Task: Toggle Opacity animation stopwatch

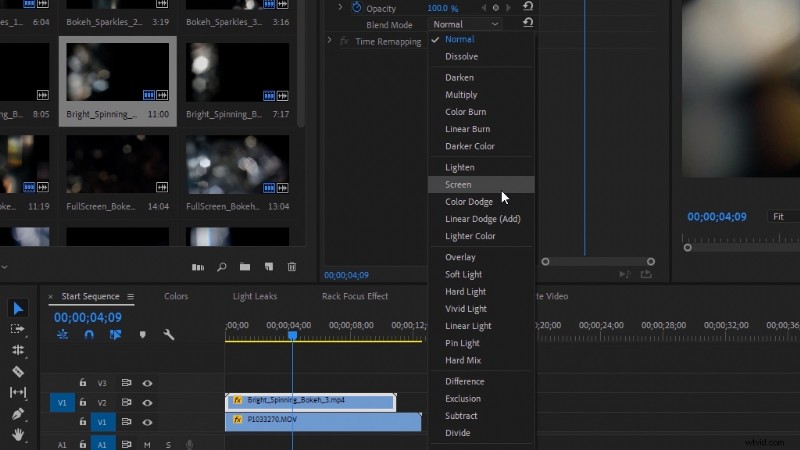Action: (x=356, y=8)
